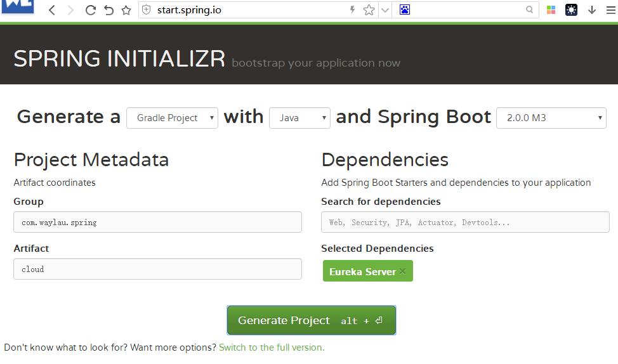Expand the Spring Boot version 2.0.0 M3 dropdown
This screenshot has height=364, width=618.
pos(551,118)
